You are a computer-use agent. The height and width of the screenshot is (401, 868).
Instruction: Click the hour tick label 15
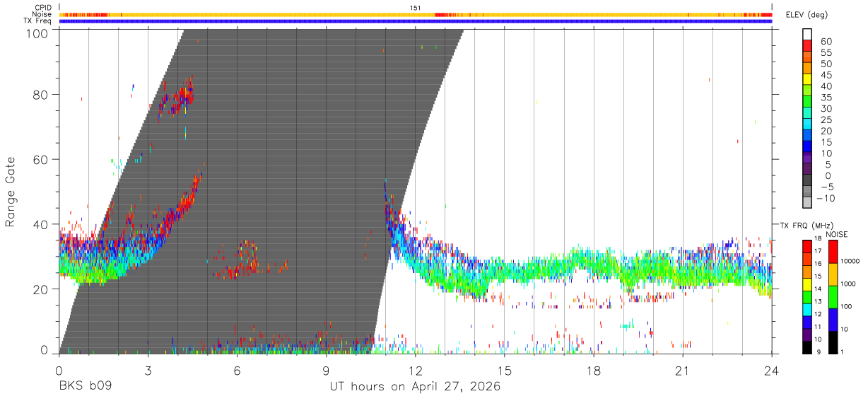point(505,371)
